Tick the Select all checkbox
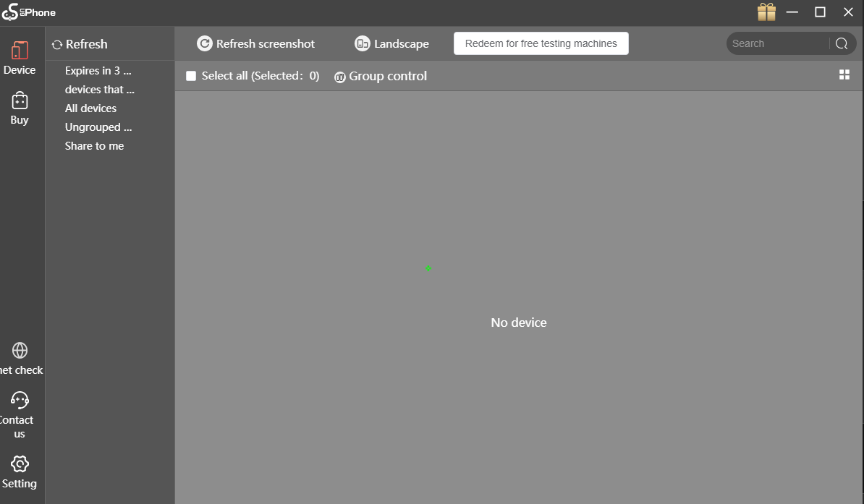Viewport: 864px width, 504px height. click(x=191, y=76)
